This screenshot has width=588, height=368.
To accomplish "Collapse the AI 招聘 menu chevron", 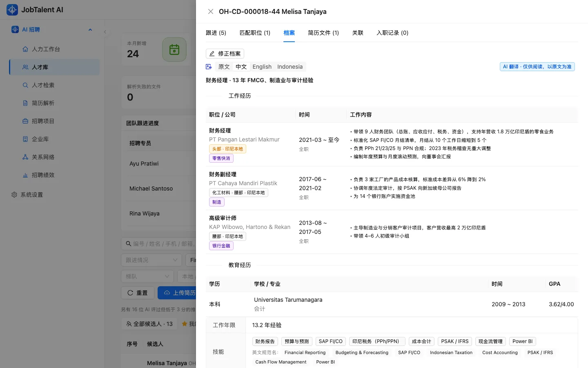I will (x=90, y=29).
